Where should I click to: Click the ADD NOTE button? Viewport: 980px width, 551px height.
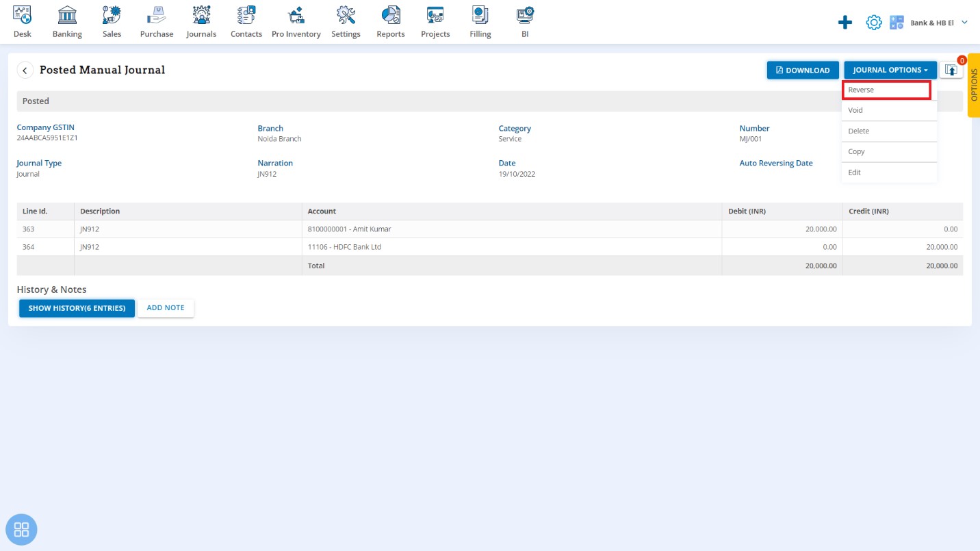pyautogui.click(x=166, y=308)
